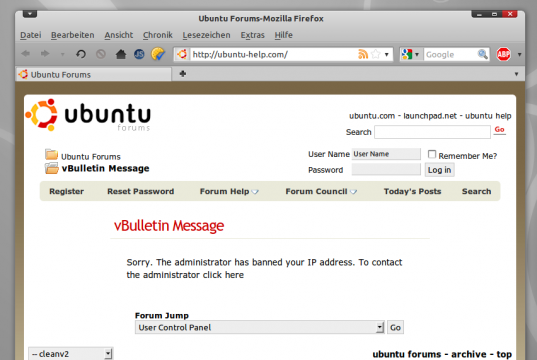Reload the page
The height and width of the screenshot is (360, 537).
pyautogui.click(x=81, y=54)
